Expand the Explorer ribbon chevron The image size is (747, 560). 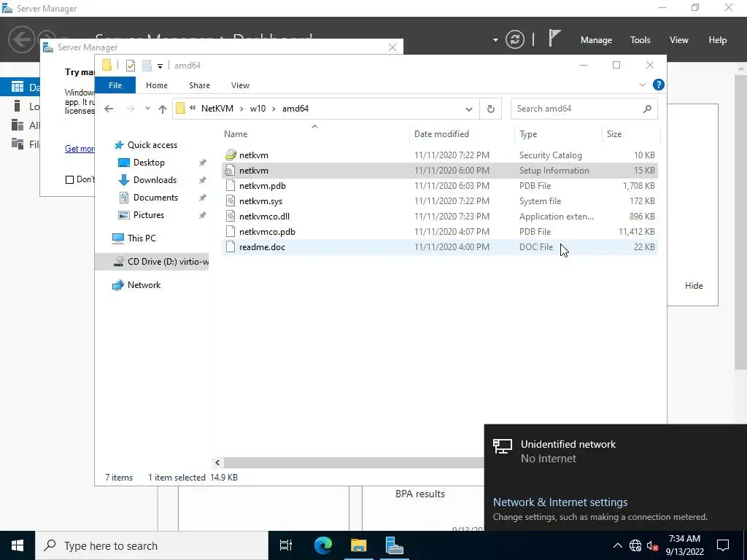click(x=642, y=85)
